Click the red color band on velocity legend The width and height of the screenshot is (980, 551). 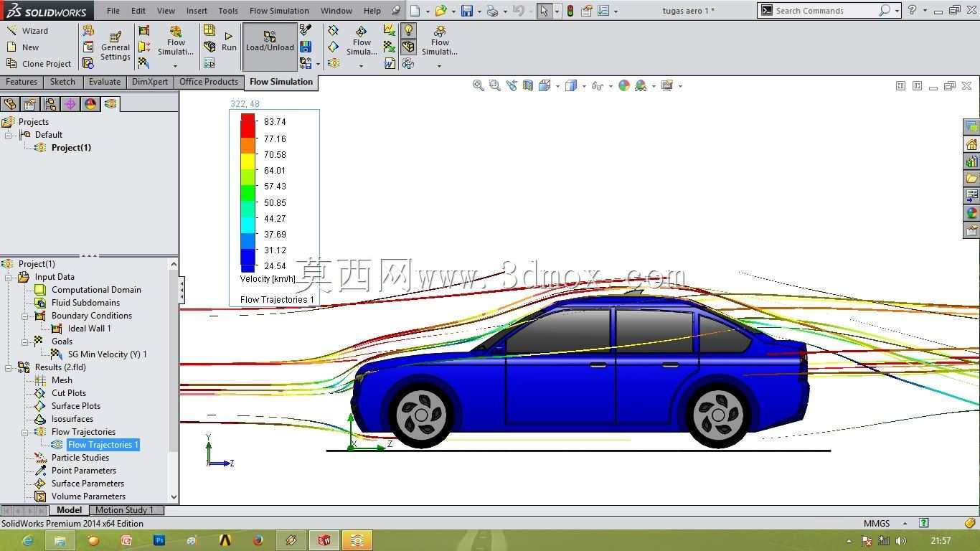tap(248, 126)
